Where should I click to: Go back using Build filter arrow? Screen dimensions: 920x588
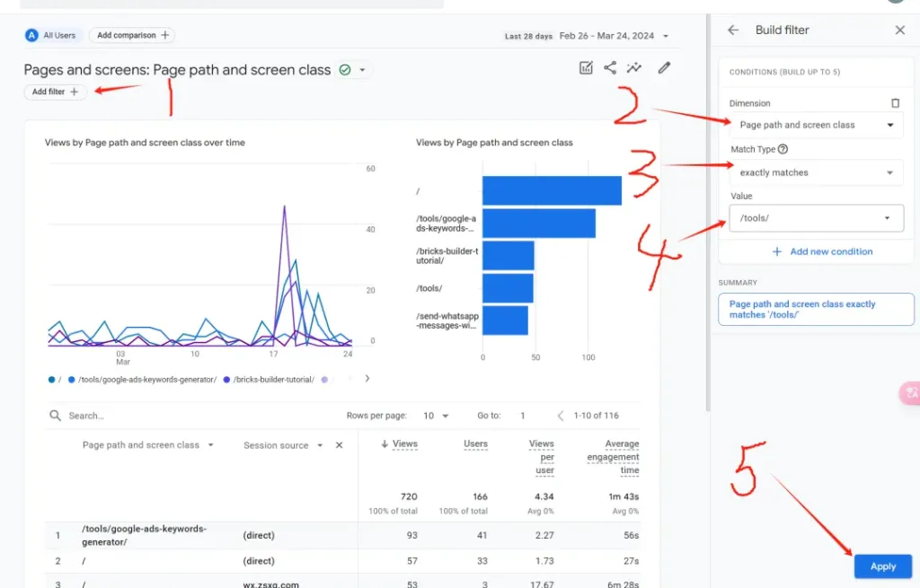pos(733,30)
